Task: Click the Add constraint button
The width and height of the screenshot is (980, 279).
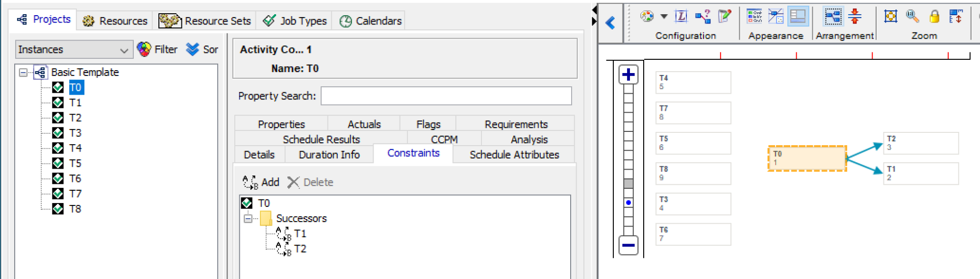Action: coord(261,182)
